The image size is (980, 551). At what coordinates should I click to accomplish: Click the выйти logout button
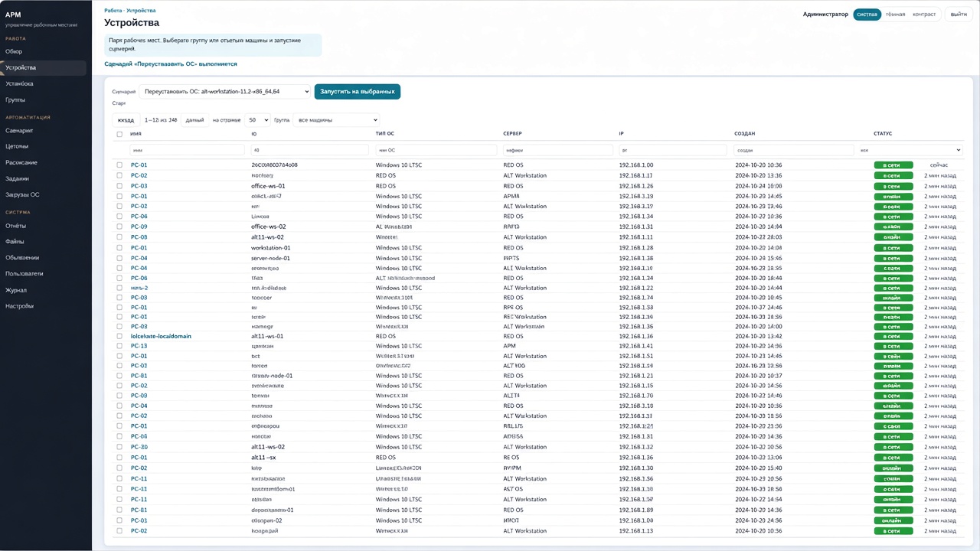(x=959, y=15)
